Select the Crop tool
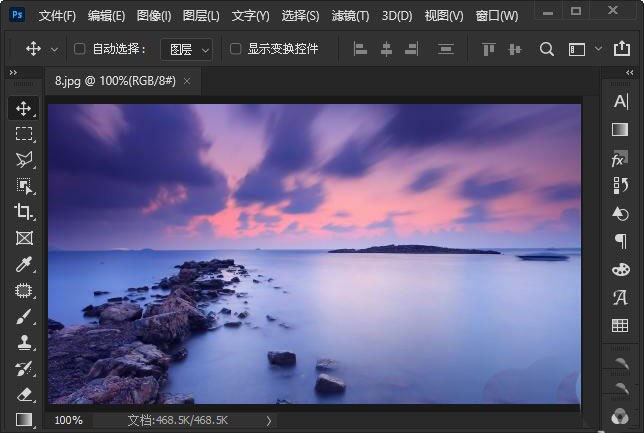644x433 pixels. [x=24, y=211]
